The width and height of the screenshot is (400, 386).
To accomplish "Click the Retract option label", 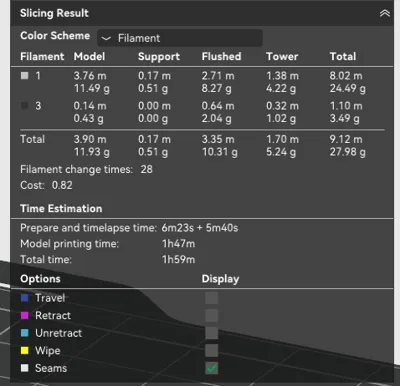I will pyautogui.click(x=53, y=316).
